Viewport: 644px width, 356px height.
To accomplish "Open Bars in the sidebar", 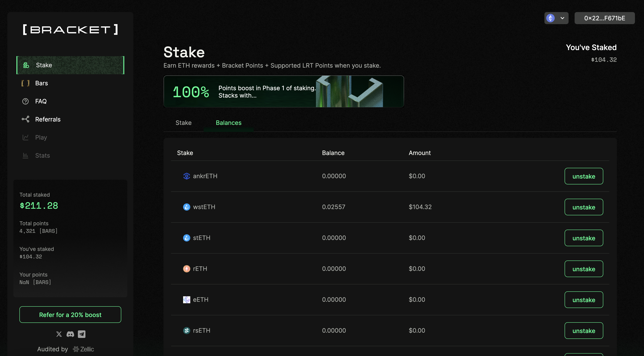I will point(41,83).
